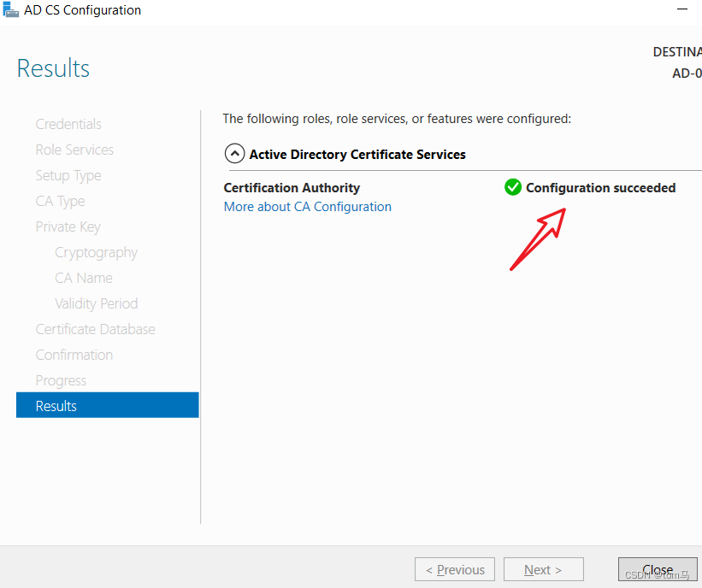Collapse the Active Directory Certificate Services section
This screenshot has width=702, height=588.
coord(234,155)
